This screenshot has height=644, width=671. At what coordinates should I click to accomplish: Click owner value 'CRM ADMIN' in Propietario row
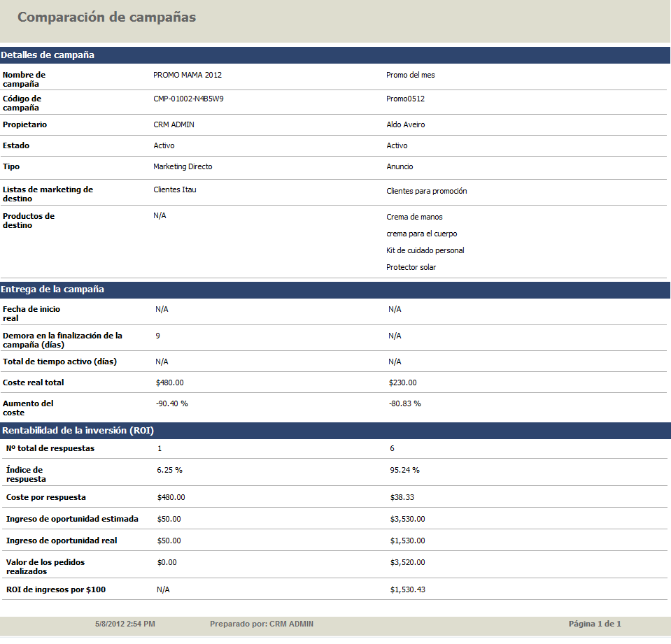(x=174, y=124)
